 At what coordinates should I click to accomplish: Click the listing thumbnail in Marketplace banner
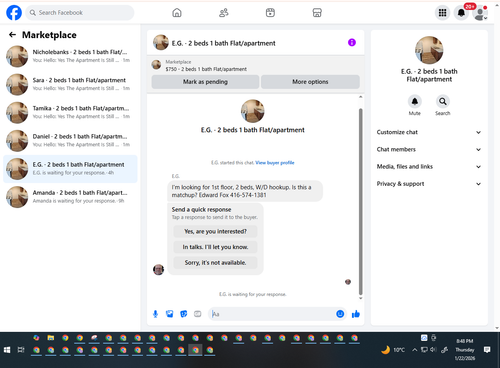click(156, 65)
